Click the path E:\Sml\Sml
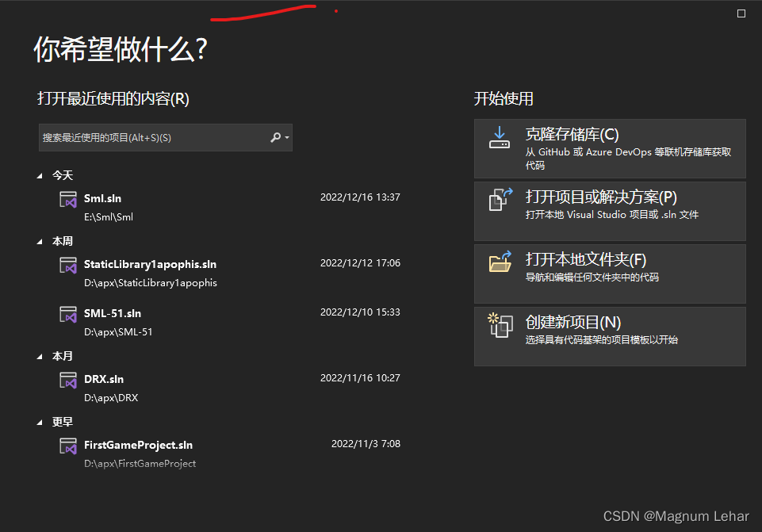 (109, 217)
